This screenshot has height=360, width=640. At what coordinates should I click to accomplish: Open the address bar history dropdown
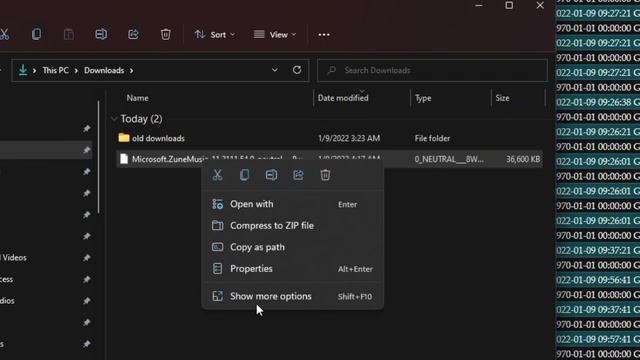point(275,70)
